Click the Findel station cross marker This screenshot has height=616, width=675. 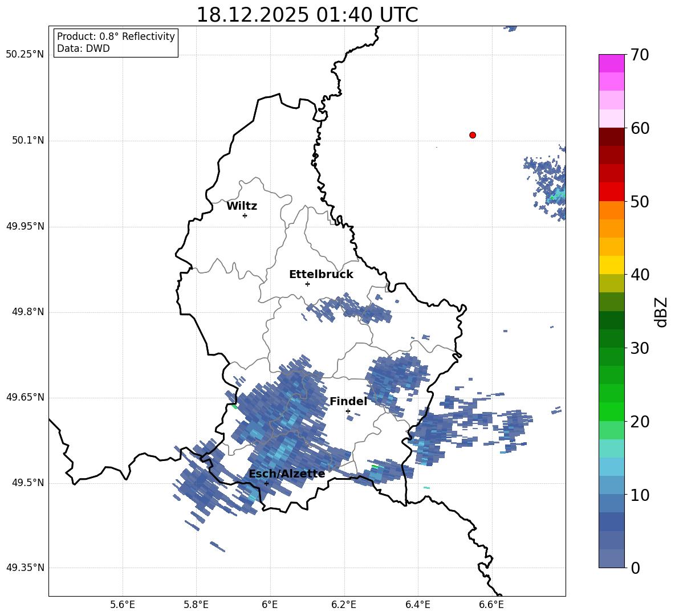[348, 411]
